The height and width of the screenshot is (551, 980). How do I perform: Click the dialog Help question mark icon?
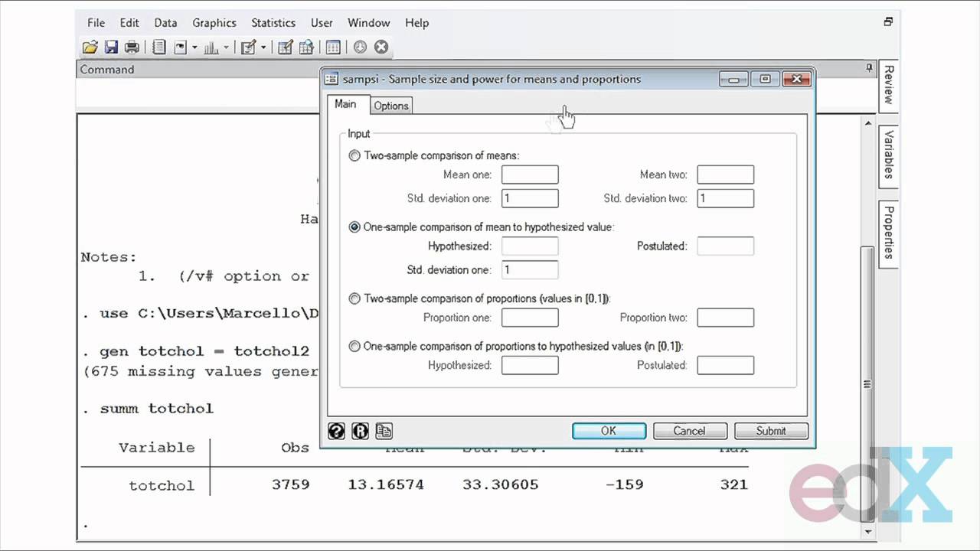pyautogui.click(x=336, y=431)
